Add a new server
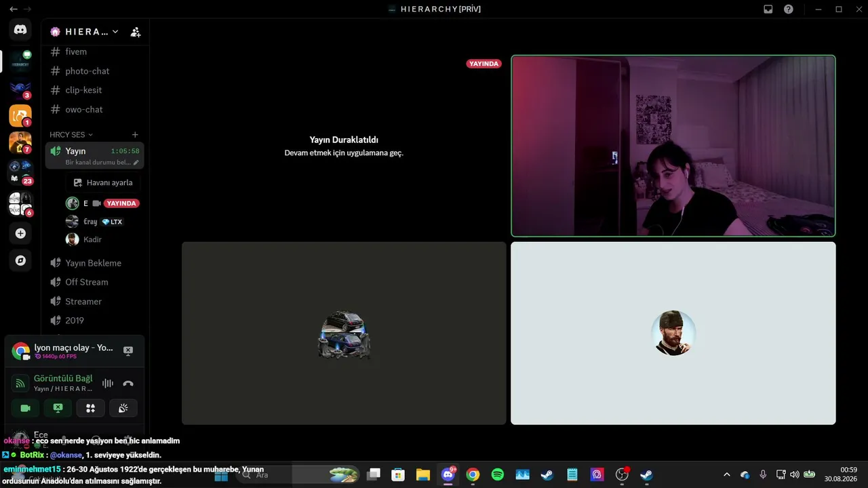 pyautogui.click(x=20, y=233)
